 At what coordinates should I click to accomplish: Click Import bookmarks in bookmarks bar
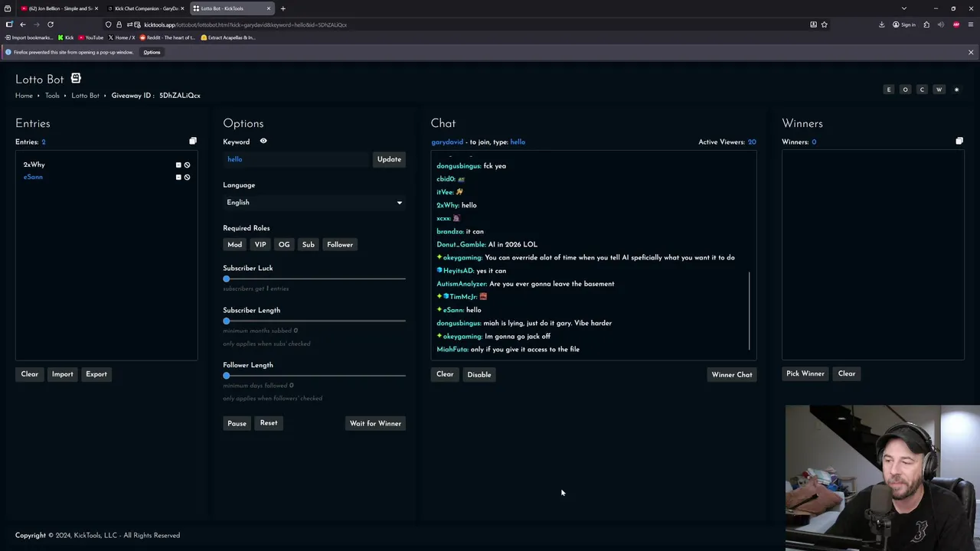pyautogui.click(x=29, y=37)
